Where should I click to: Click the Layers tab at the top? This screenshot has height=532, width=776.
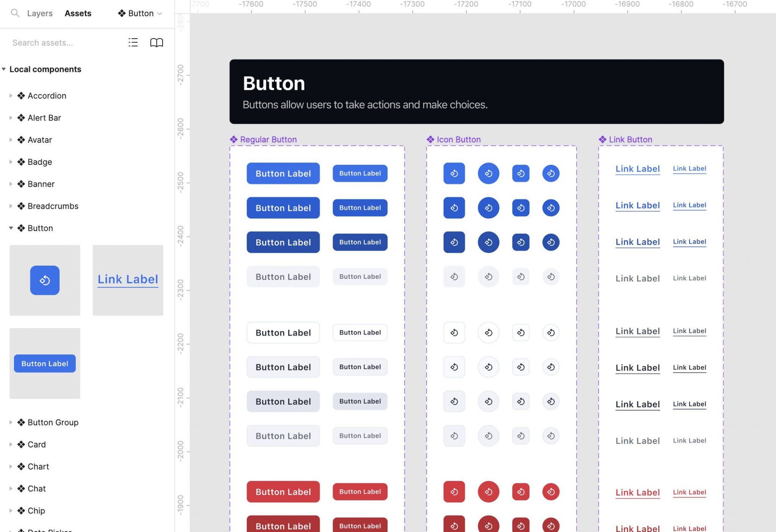[x=39, y=13]
